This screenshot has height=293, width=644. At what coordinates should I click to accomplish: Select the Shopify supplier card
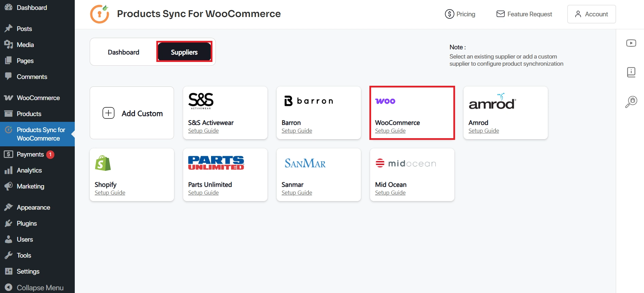point(132,175)
